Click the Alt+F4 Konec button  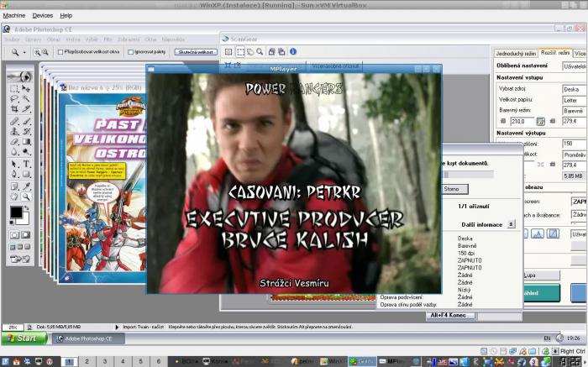450,315
